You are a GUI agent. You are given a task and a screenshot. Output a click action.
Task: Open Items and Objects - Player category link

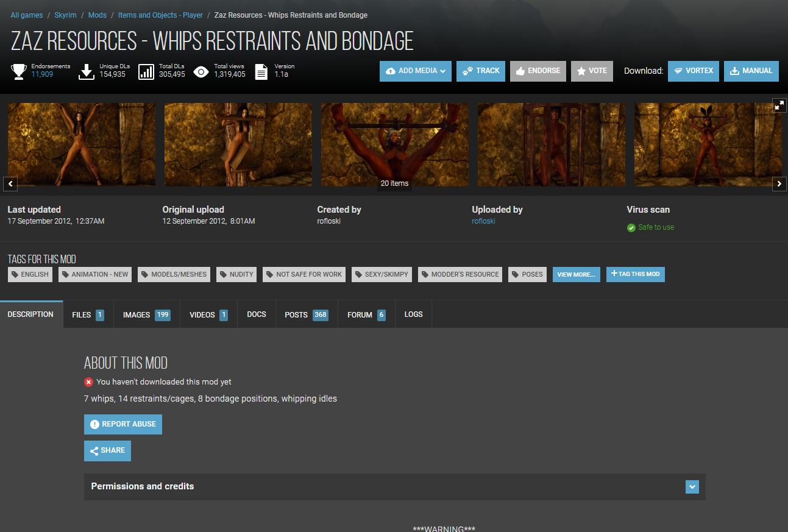coord(160,15)
